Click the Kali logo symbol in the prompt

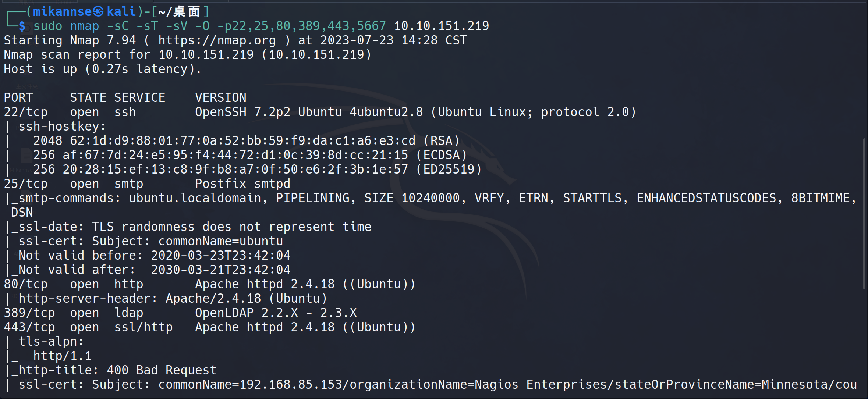tap(98, 12)
